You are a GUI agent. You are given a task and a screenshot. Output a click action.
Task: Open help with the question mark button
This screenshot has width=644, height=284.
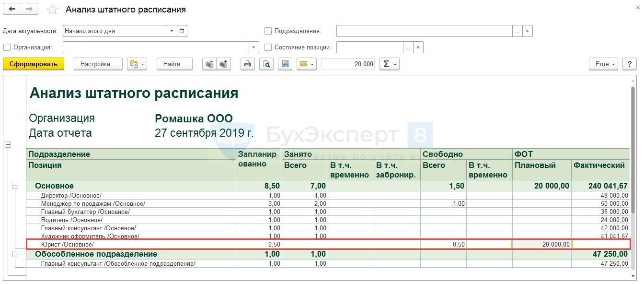coord(629,64)
